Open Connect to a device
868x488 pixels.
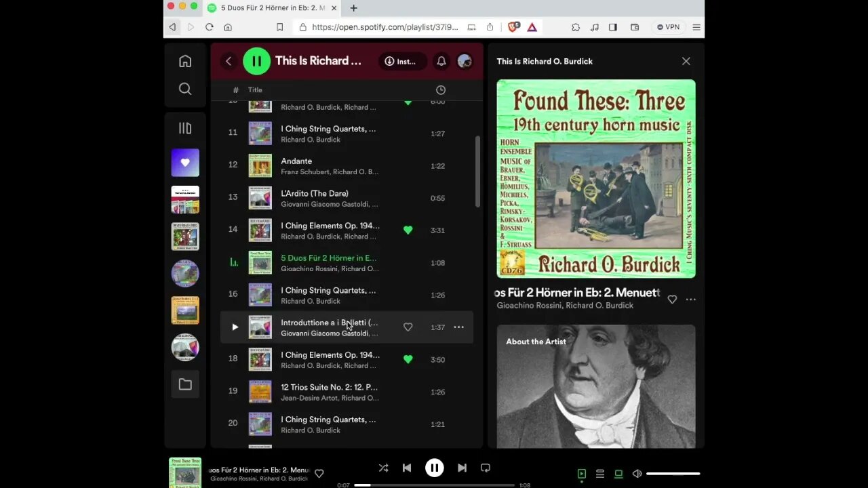click(618, 474)
